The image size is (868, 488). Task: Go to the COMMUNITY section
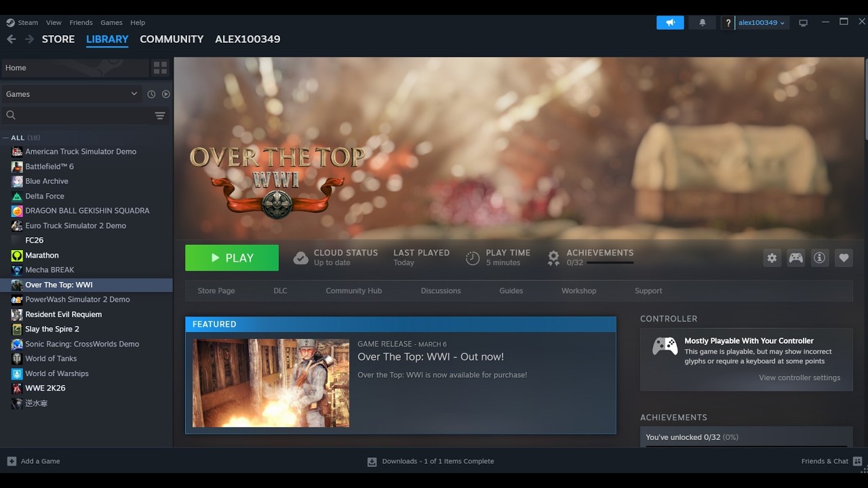172,39
